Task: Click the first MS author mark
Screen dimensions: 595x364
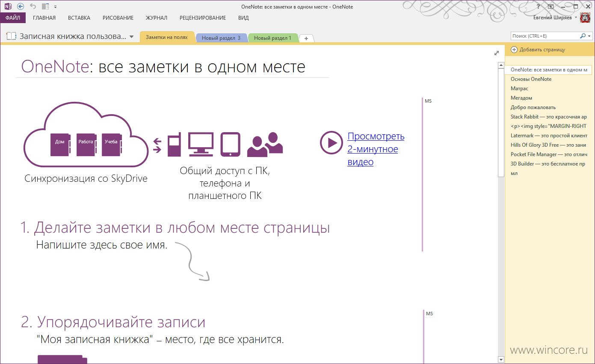Action: coord(428,101)
